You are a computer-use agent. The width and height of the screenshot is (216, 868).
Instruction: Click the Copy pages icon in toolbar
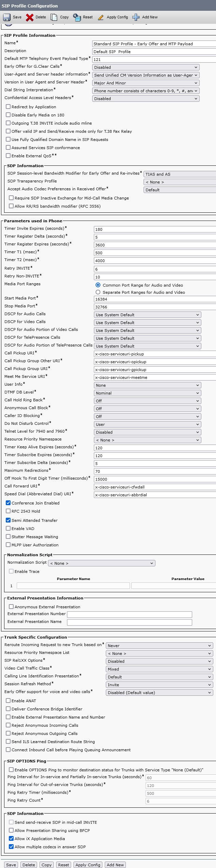pos(54,17)
